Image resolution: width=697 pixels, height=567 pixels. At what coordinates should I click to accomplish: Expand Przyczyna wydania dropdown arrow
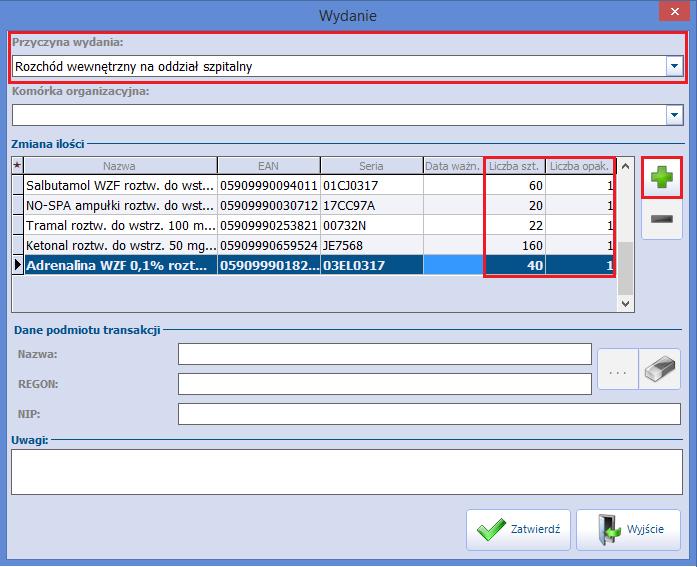pos(674,66)
